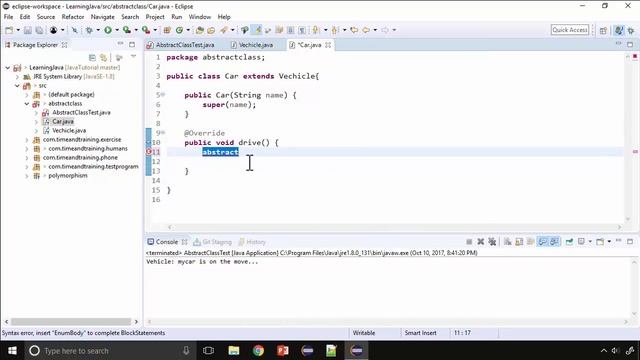
Task: Open the Run button dropdown arrow
Action: pos(117,30)
